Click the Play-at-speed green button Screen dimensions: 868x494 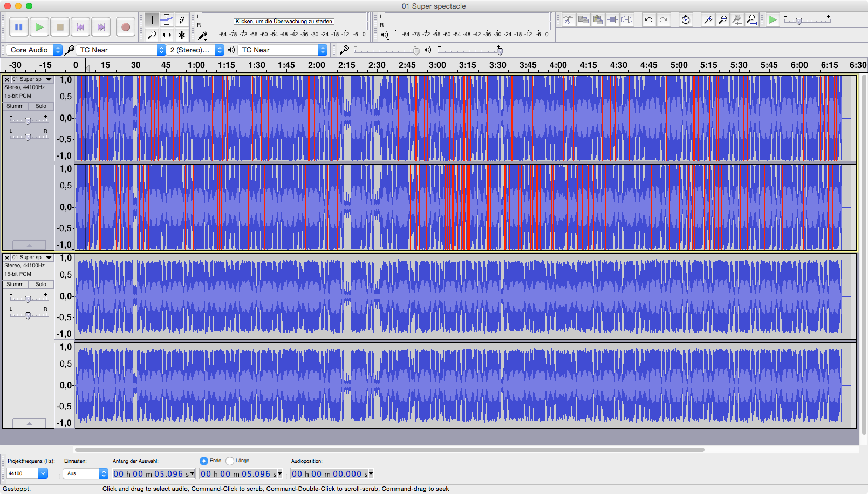tap(773, 20)
